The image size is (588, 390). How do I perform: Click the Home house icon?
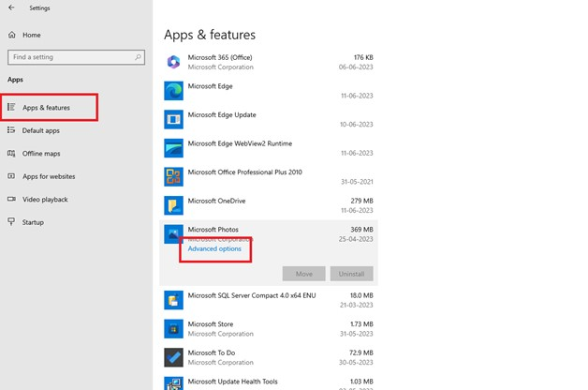(x=12, y=35)
